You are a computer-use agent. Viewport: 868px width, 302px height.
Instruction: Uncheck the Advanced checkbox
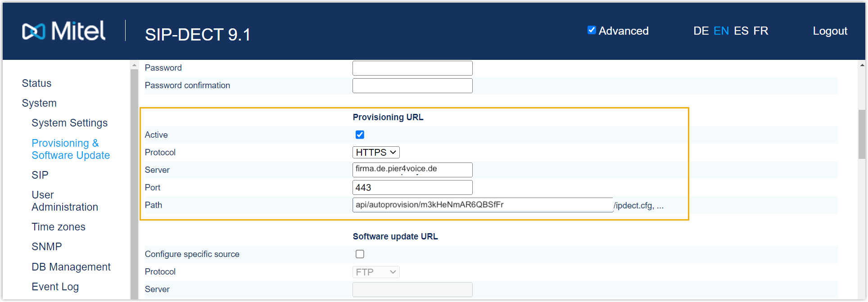pos(592,30)
